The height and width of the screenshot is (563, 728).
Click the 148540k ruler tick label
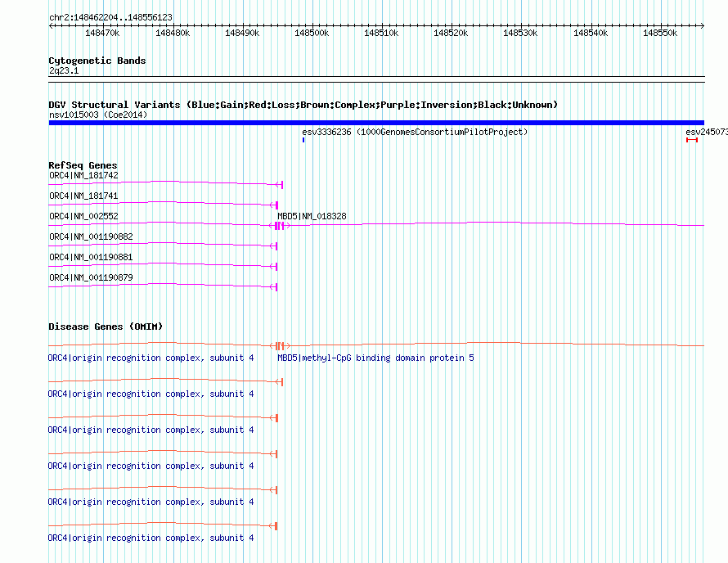[591, 33]
